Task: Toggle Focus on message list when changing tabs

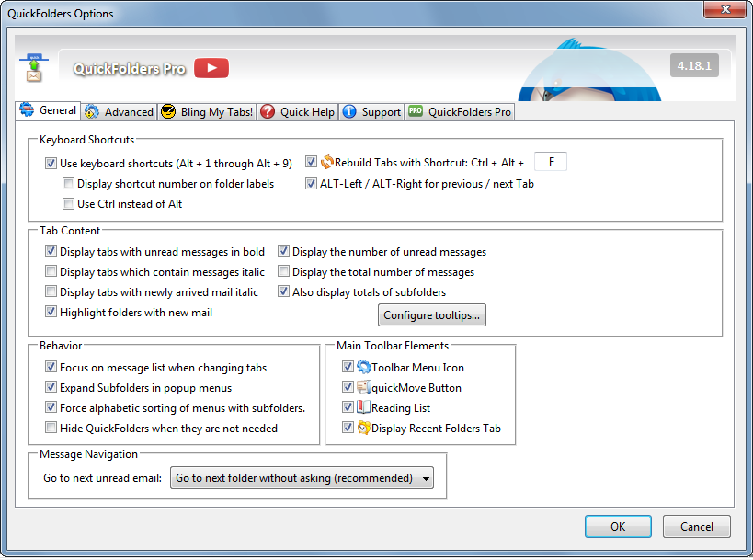Action: click(x=51, y=367)
